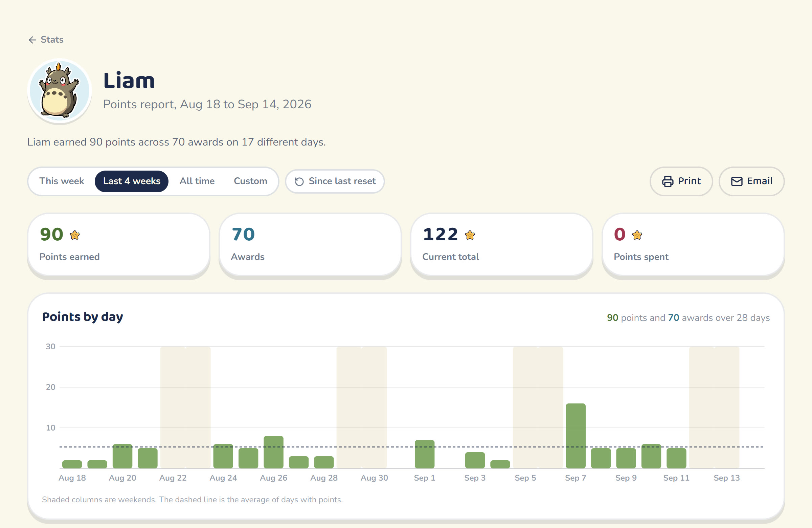Open the Points spent card

(693, 244)
